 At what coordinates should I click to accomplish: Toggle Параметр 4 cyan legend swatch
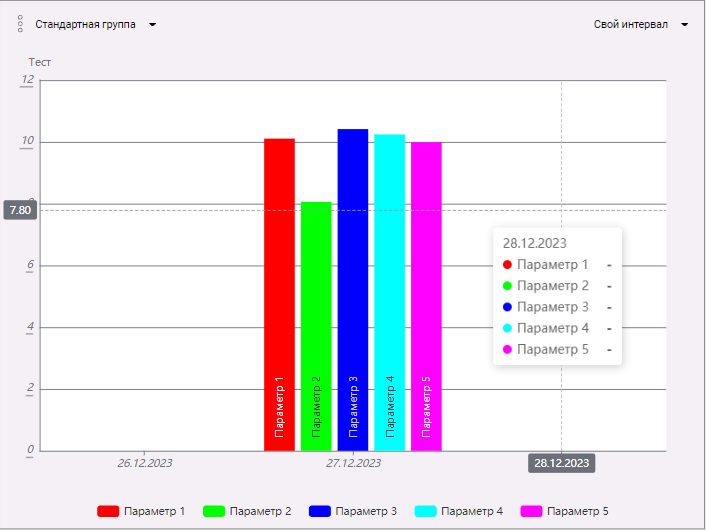[426, 511]
